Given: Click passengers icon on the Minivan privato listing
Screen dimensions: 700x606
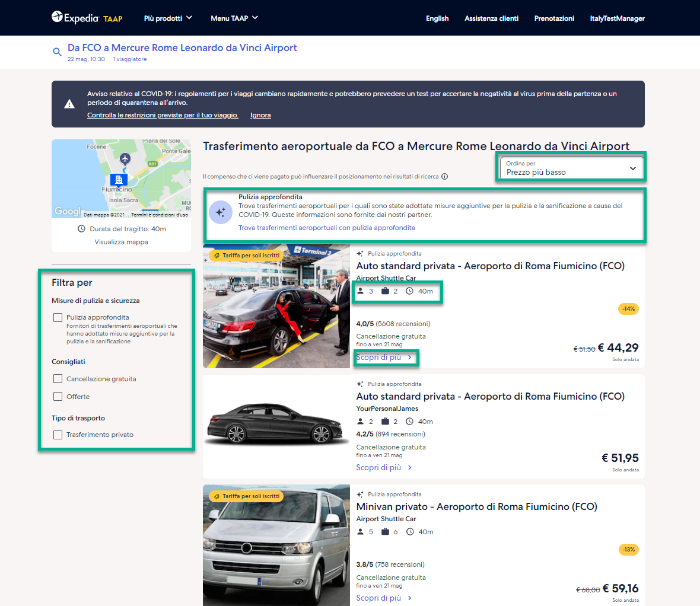Looking at the screenshot, I should coord(361,531).
